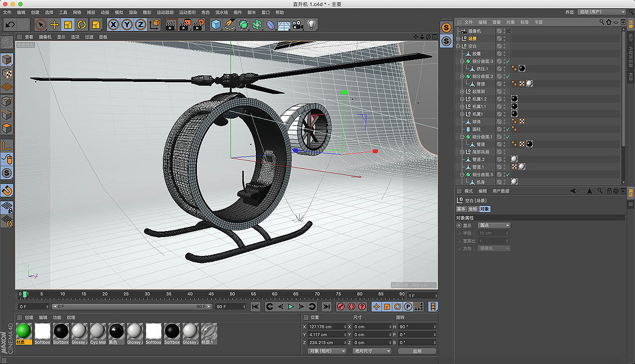The height and width of the screenshot is (364, 635).
Task: Click the Undo arrow icon
Action: click(10, 24)
